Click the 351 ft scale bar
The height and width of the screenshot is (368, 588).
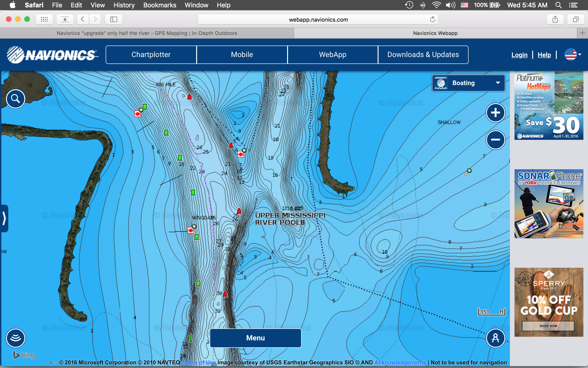pos(492,312)
